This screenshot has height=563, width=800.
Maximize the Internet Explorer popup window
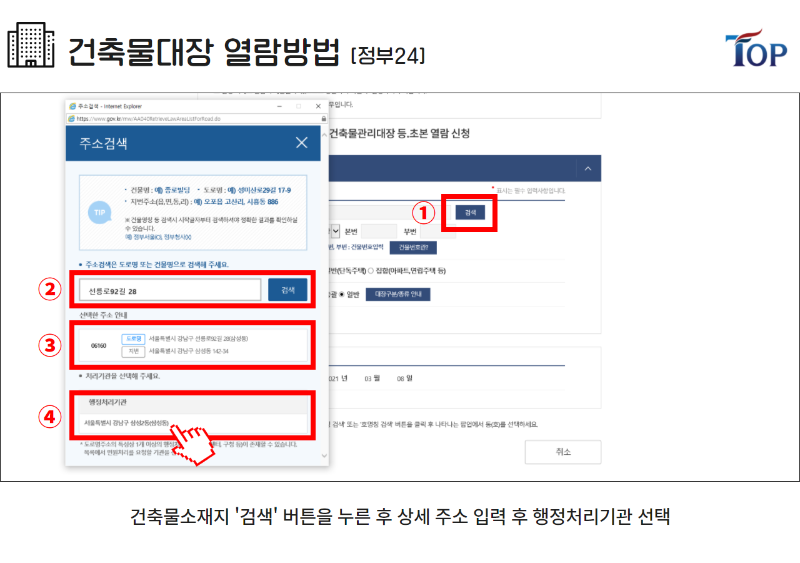pyautogui.click(x=298, y=106)
